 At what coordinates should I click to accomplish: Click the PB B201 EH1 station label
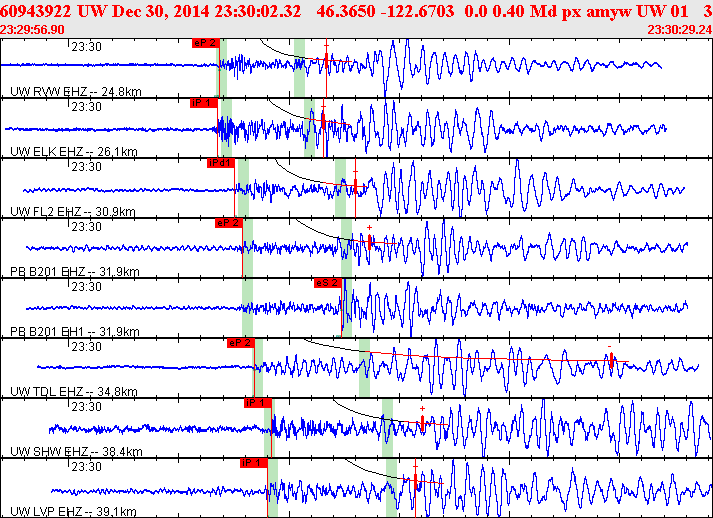click(75, 332)
